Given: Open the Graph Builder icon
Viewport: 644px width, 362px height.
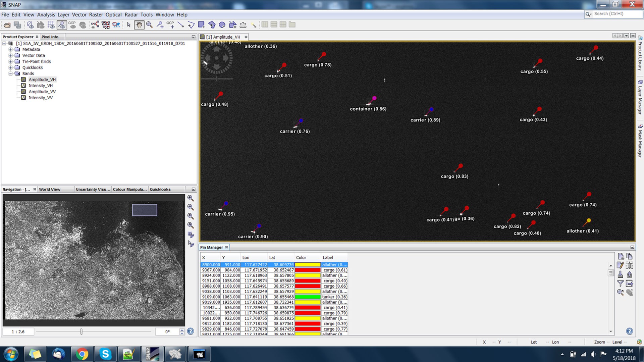Looking at the screenshot, I should pos(95,25).
